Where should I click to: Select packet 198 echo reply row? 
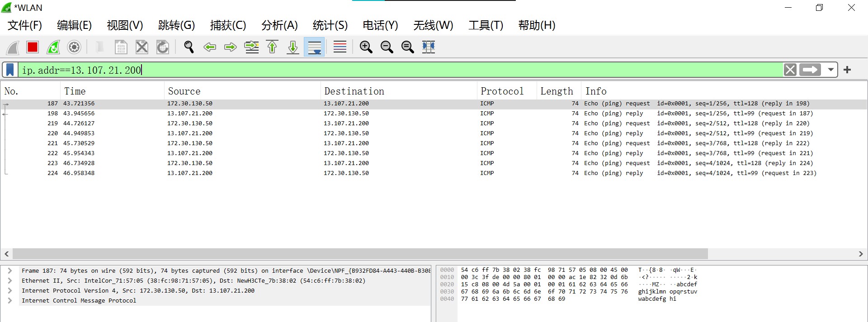434,114
